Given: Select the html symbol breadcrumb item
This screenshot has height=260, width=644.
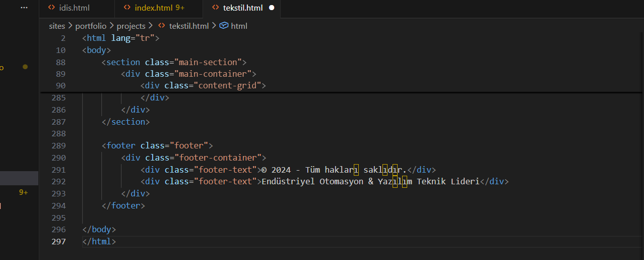Looking at the screenshot, I should [239, 26].
